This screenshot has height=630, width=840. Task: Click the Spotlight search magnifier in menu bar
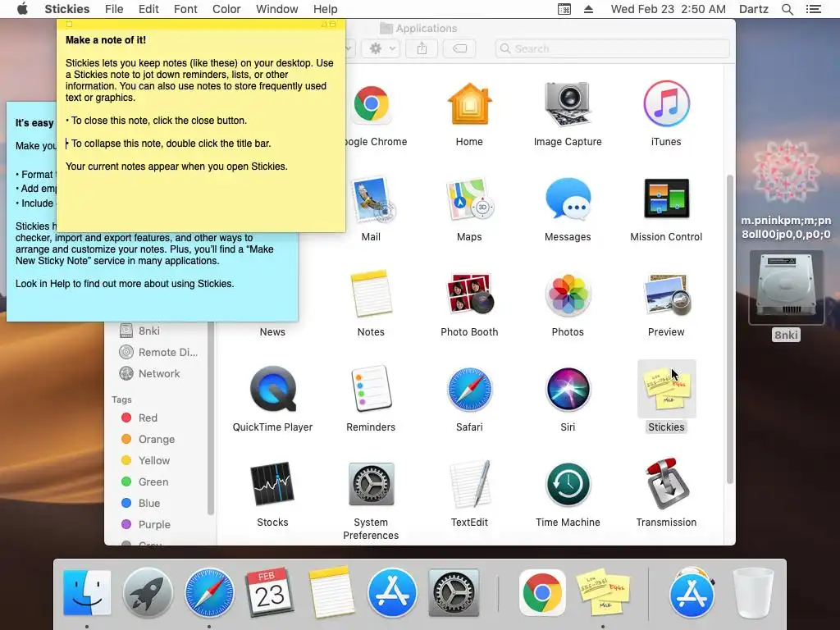(787, 9)
